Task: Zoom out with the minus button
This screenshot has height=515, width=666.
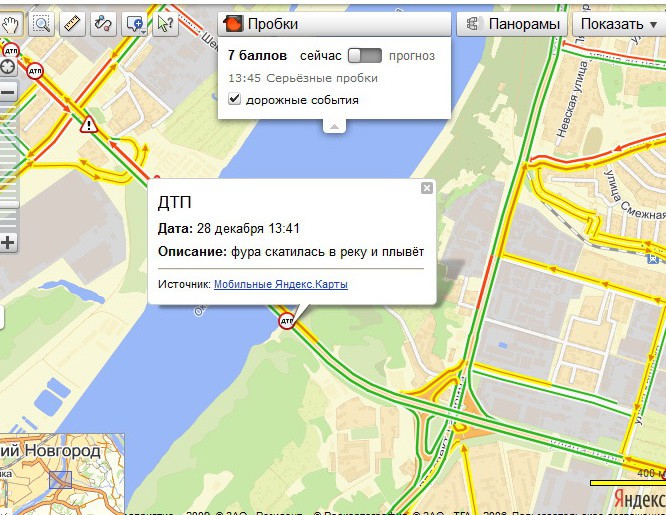Action: (x=8, y=92)
